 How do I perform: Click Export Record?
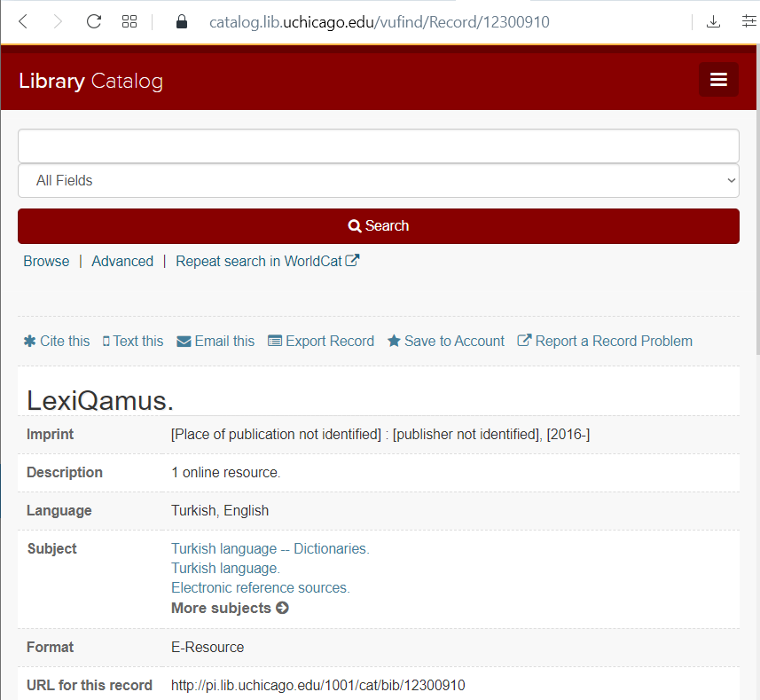tap(321, 342)
